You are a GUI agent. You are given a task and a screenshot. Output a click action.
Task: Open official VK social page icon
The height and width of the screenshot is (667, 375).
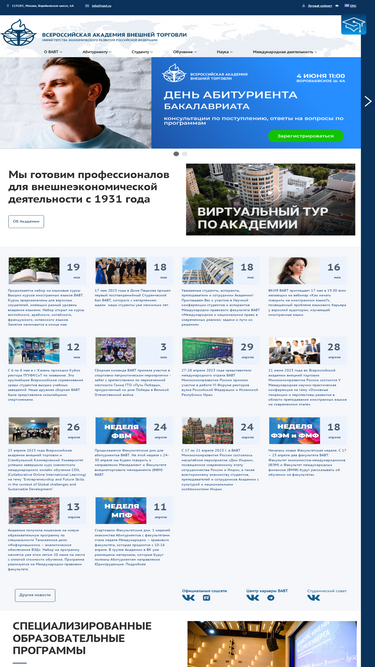(x=188, y=598)
